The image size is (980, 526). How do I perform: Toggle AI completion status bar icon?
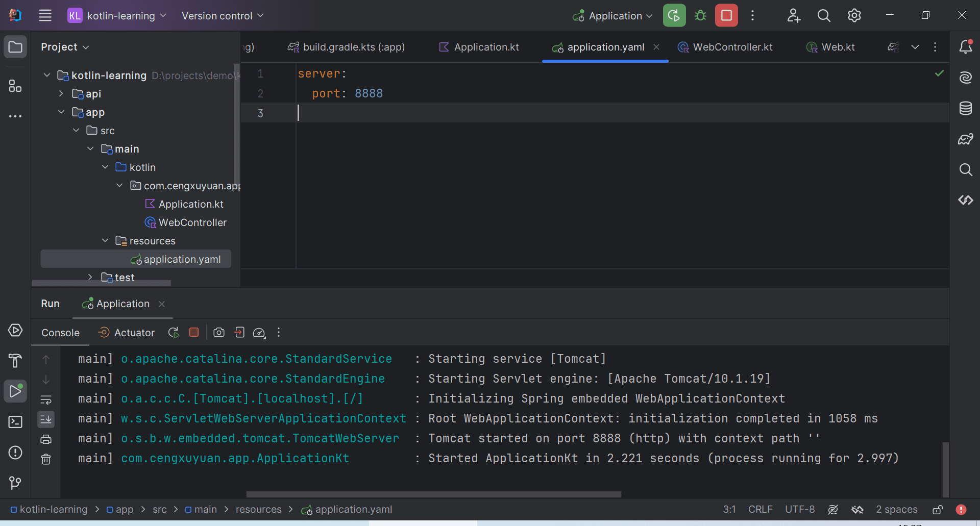pyautogui.click(x=833, y=510)
